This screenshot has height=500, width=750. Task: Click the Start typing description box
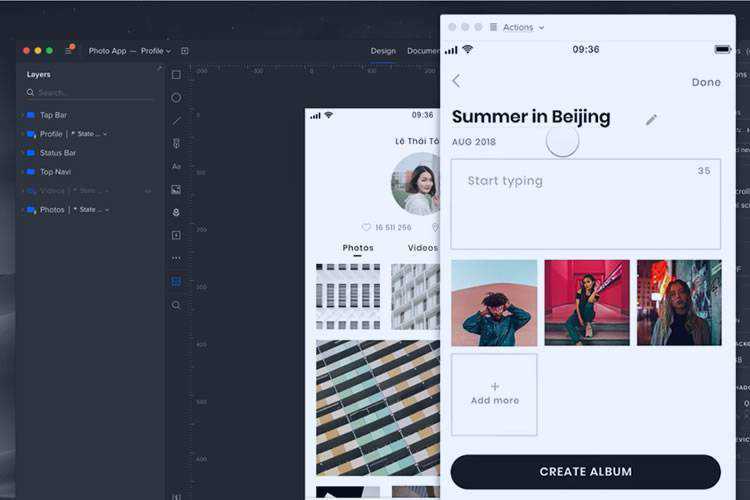coord(585,204)
